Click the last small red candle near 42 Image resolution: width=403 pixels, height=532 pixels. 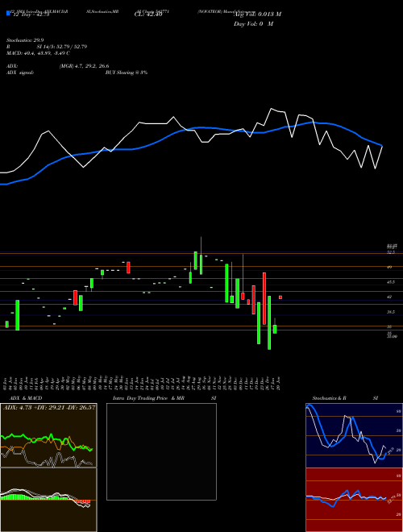coord(280,297)
